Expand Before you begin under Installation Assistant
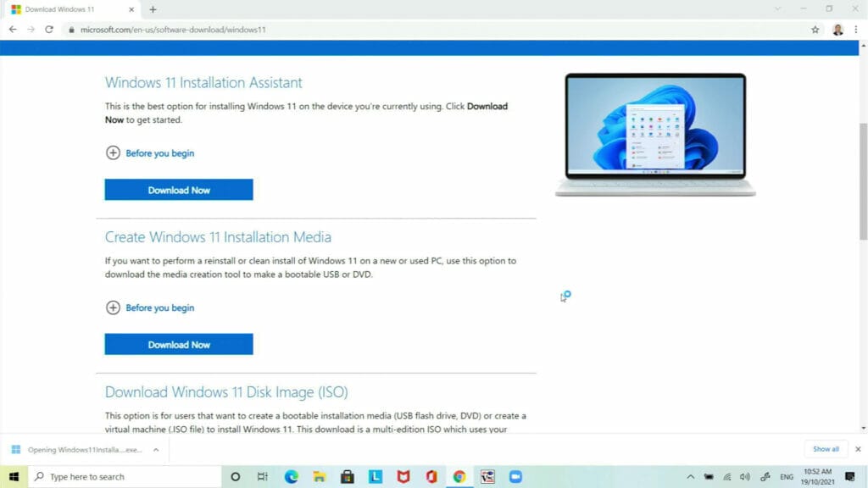Viewport: 868px width, 488px height. (150, 153)
